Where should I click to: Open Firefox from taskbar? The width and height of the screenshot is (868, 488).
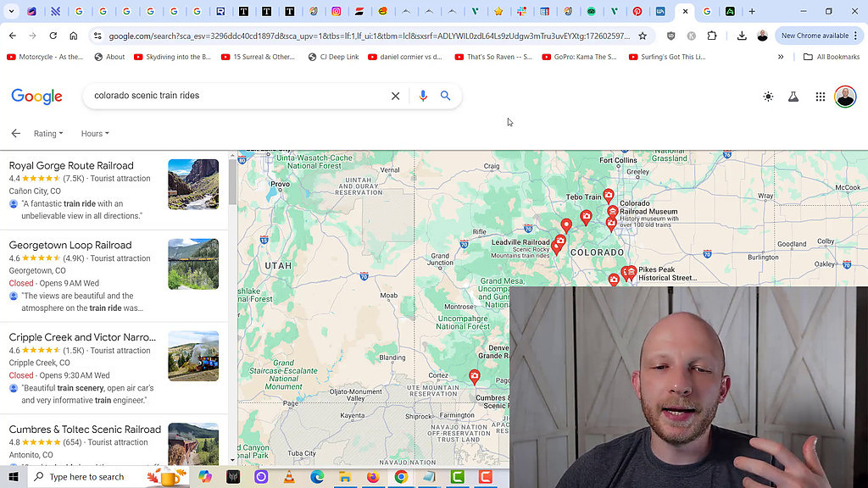pyautogui.click(x=373, y=476)
